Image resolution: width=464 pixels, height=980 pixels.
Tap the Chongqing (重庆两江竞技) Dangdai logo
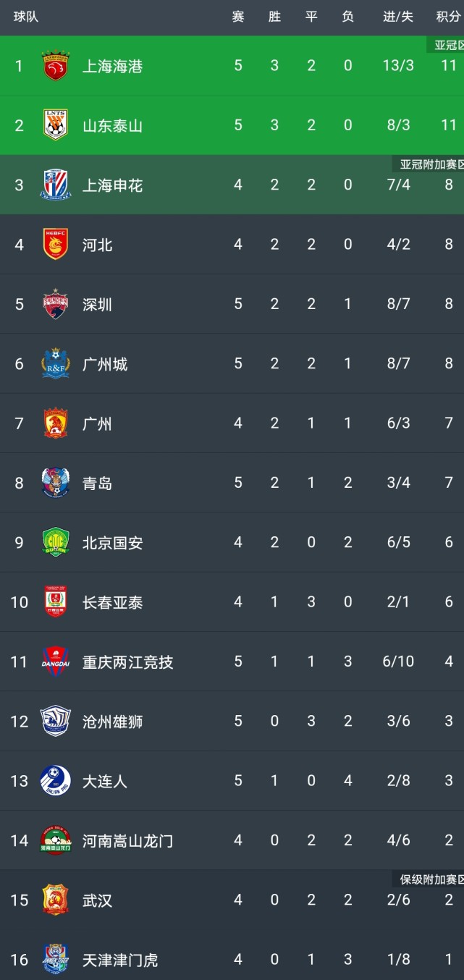click(x=55, y=662)
